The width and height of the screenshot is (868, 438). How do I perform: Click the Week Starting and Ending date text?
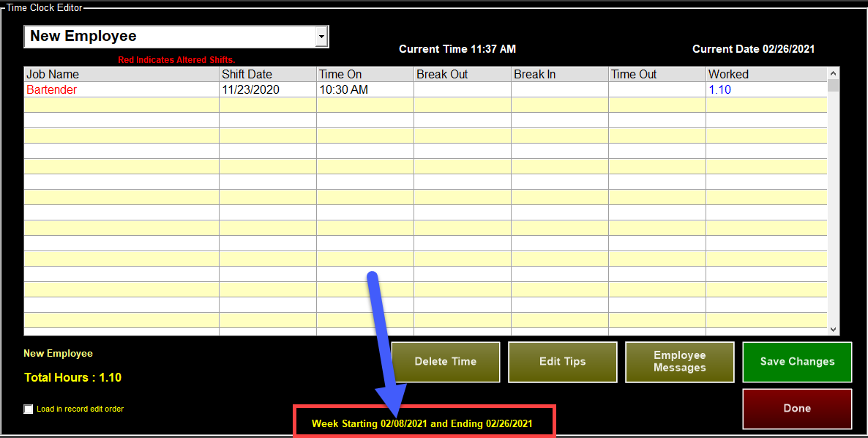coord(422,424)
